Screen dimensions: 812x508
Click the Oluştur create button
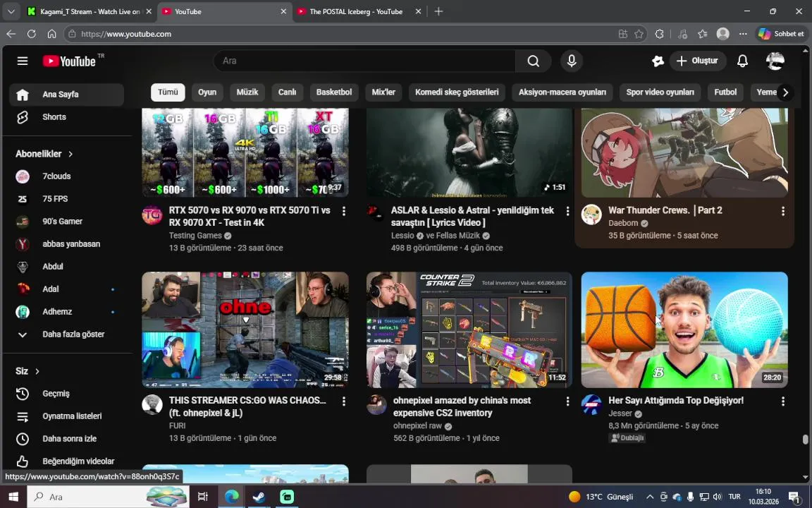(698, 61)
